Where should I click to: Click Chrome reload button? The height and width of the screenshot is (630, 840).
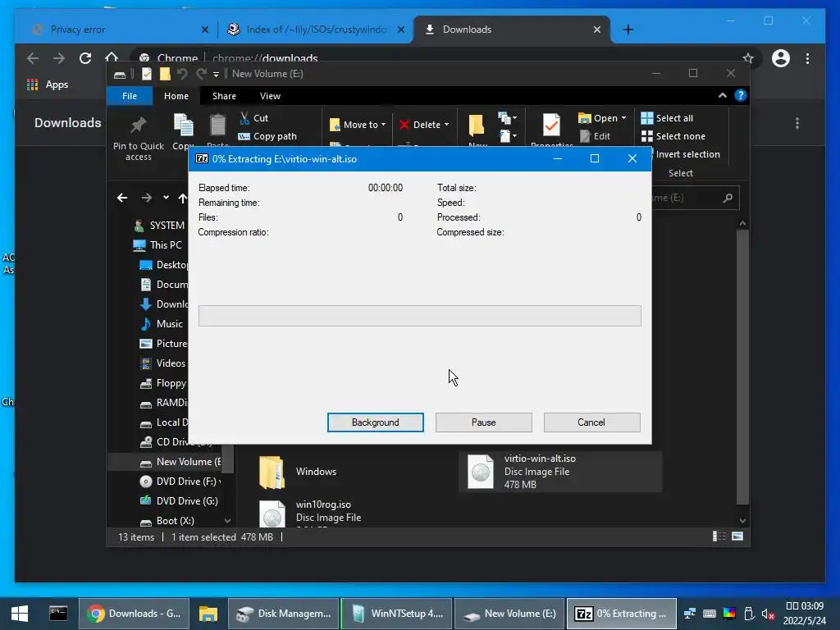[84, 58]
